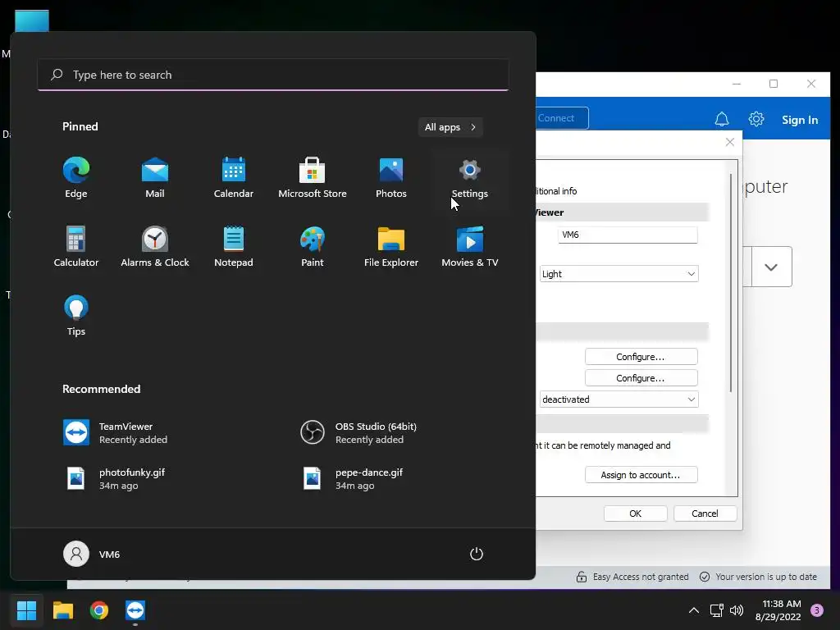
Task: Open File Explorer from the taskbar
Action: pyautogui.click(x=62, y=609)
